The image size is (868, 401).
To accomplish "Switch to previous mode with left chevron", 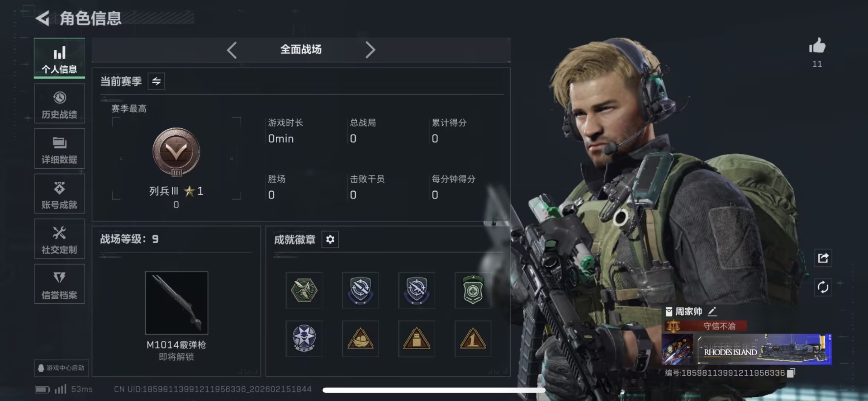I will tap(232, 50).
